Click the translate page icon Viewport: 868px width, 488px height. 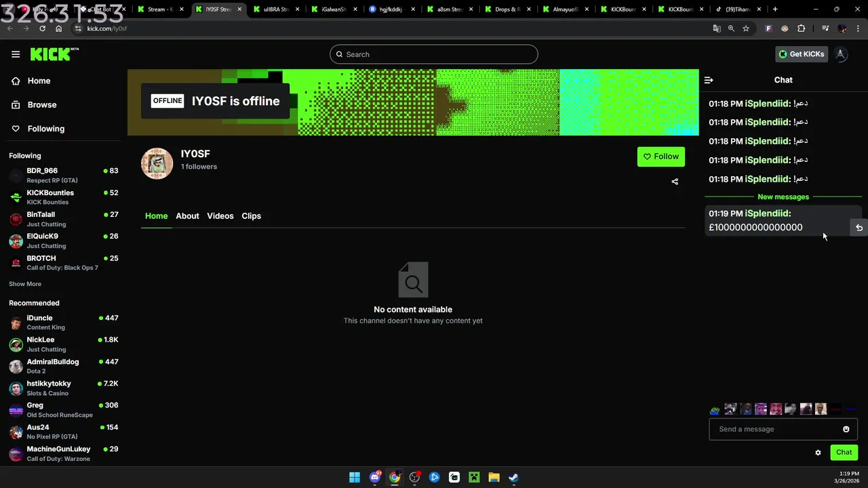[717, 28]
